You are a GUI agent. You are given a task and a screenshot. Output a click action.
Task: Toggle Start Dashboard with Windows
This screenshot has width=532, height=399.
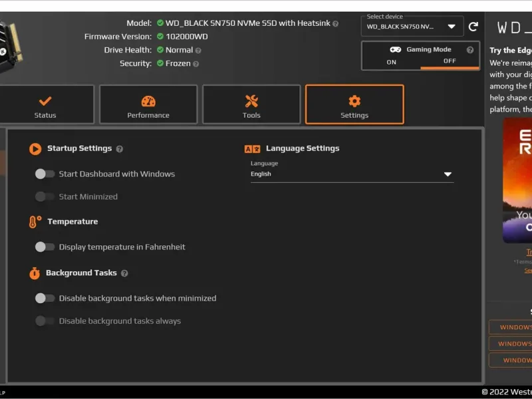(x=45, y=174)
